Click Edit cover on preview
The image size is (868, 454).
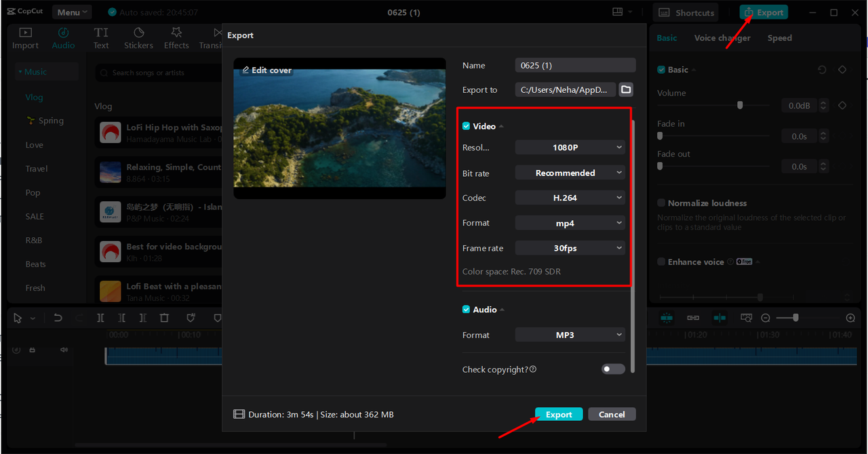267,70
